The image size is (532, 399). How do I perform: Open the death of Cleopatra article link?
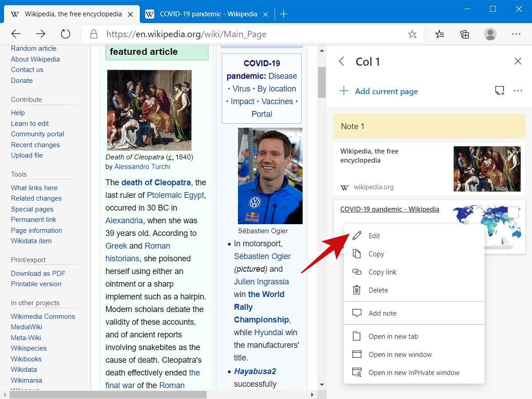[x=156, y=183]
